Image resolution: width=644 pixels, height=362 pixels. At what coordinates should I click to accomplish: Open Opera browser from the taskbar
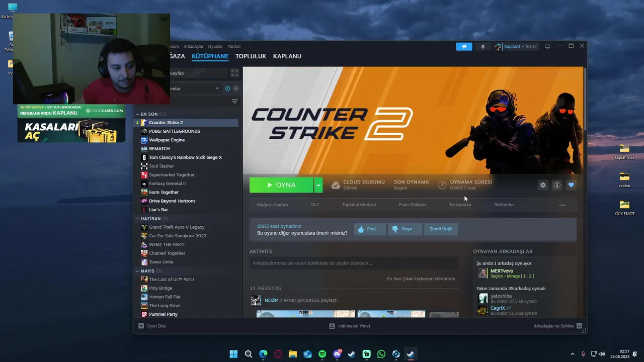pos(278,354)
